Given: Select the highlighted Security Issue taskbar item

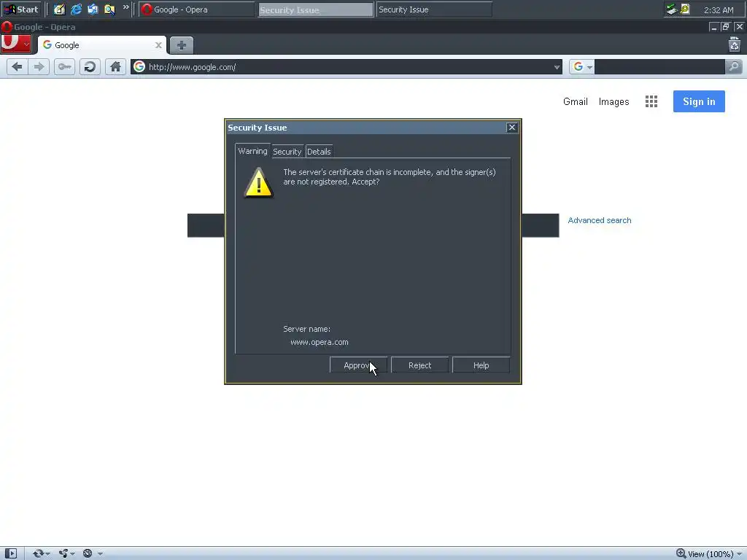Looking at the screenshot, I should (315, 9).
